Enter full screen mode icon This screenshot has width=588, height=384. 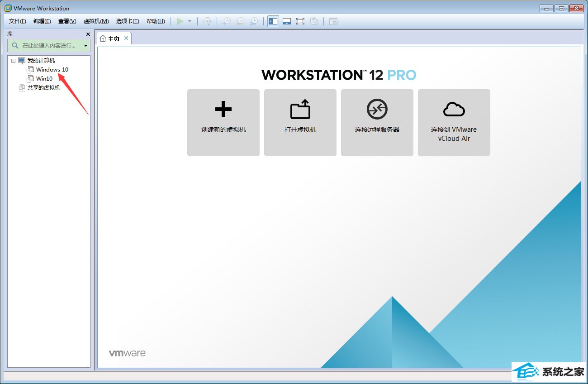pyautogui.click(x=300, y=21)
